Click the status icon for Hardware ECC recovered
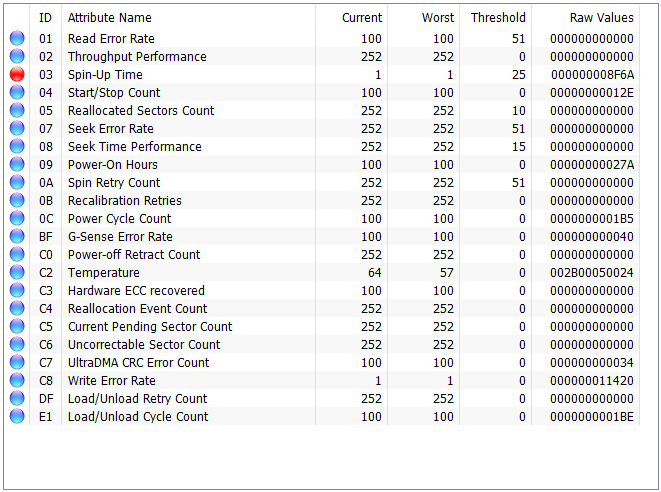This screenshot has width=661, height=492. point(17,290)
